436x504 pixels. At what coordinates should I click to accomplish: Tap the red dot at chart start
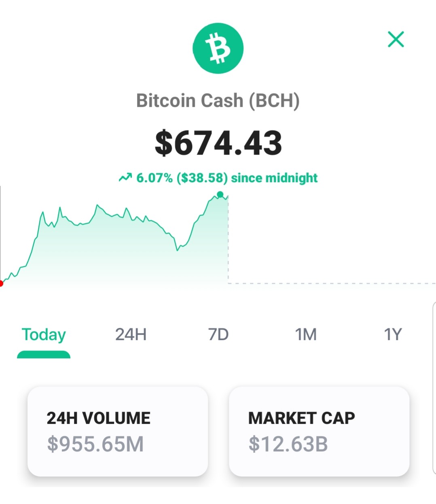point(1,283)
